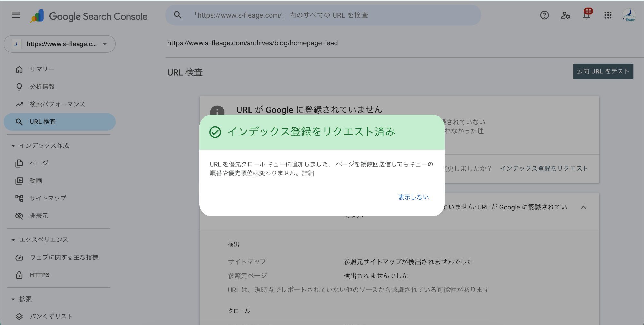Viewport: 644px width, 325px height.
Task: Open the Google apps grid
Action: (x=608, y=15)
